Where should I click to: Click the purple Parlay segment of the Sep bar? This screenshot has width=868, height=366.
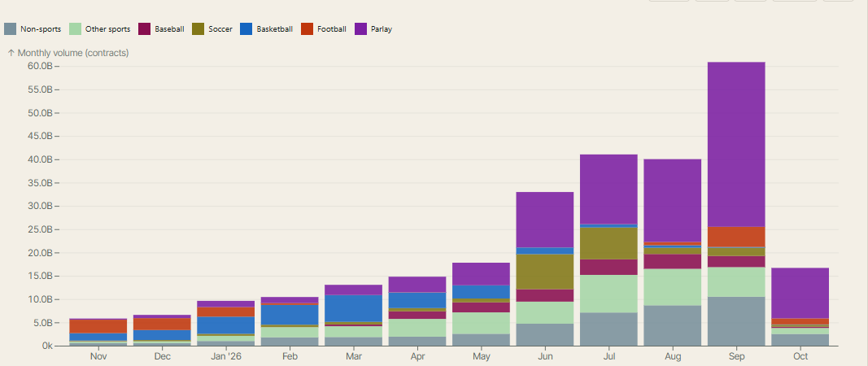coord(736,144)
